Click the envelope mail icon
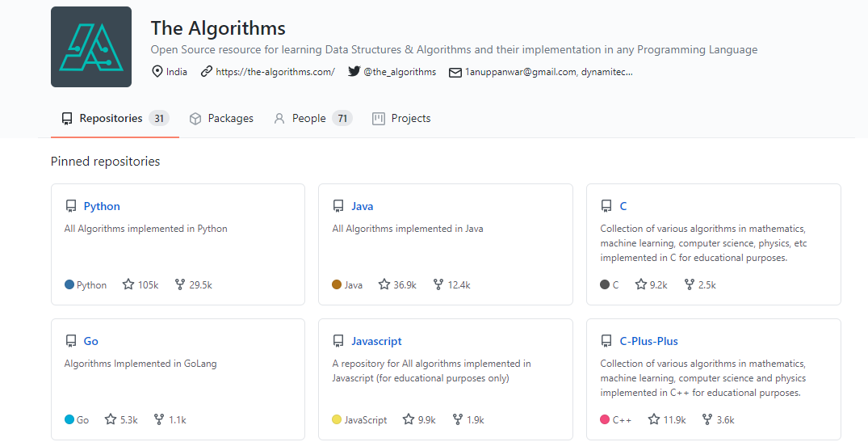868x442 pixels. point(455,73)
